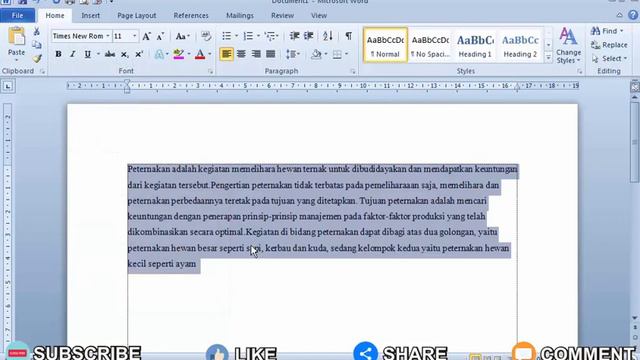The height and width of the screenshot is (360, 640).
Task: Open line spacing options
Action: (291, 54)
